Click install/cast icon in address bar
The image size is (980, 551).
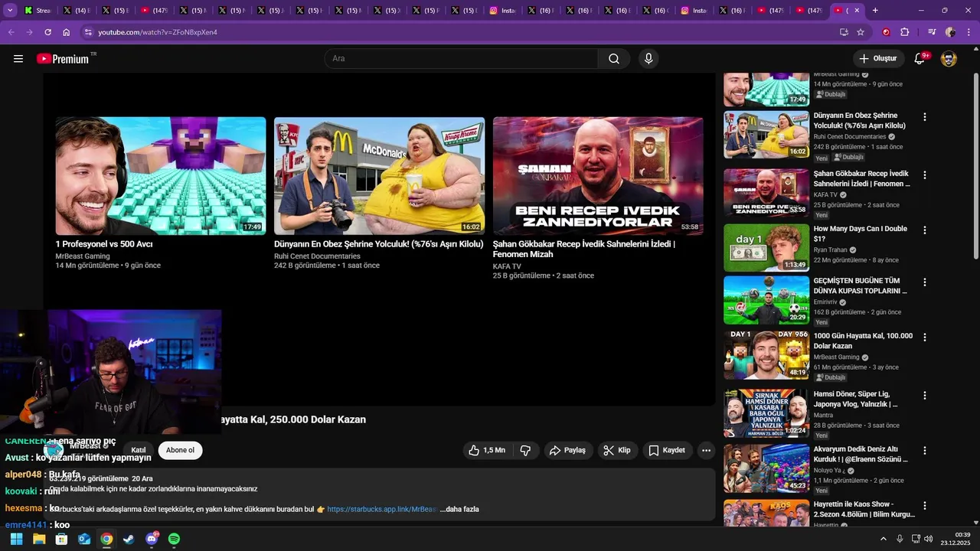(x=844, y=32)
